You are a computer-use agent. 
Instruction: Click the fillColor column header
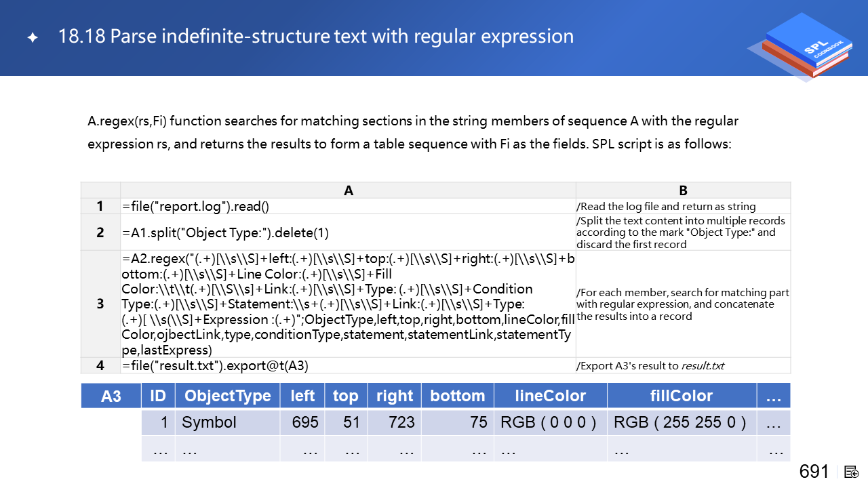[682, 396]
